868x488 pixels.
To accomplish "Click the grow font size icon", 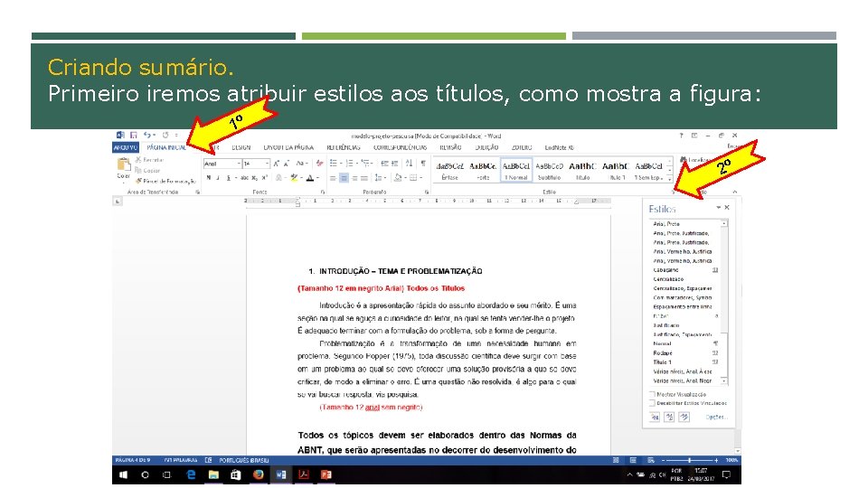I will 277,164.
